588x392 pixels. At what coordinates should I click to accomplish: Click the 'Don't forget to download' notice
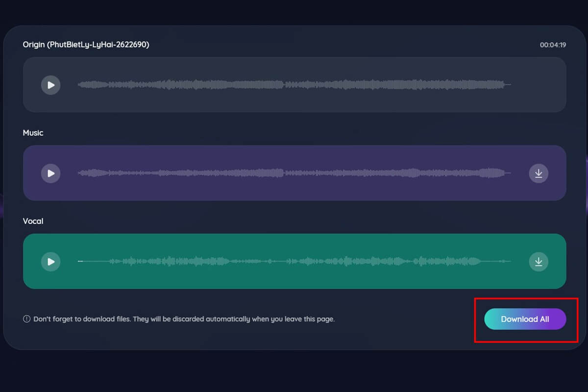184,319
